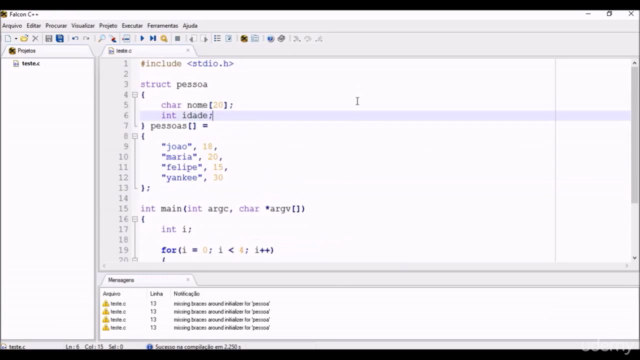Click the 'Ln : 6' status bar entry
Screen dimensions: 640x360
point(72,347)
